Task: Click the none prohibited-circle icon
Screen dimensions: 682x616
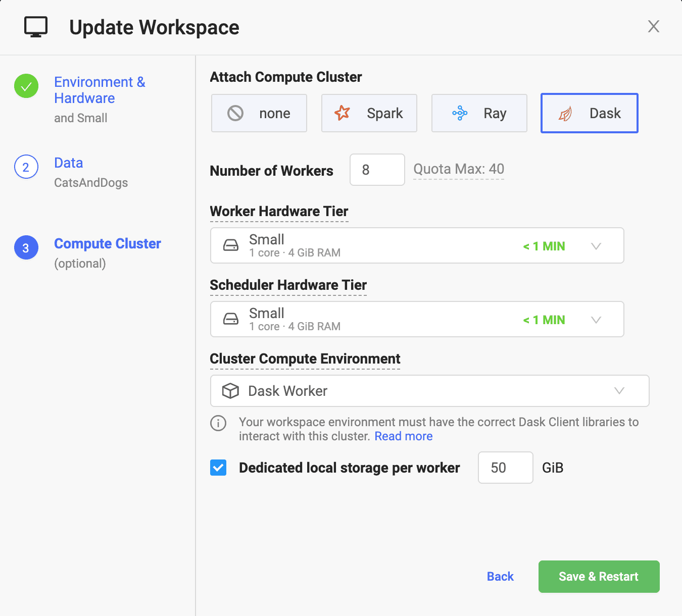Action: [x=235, y=113]
